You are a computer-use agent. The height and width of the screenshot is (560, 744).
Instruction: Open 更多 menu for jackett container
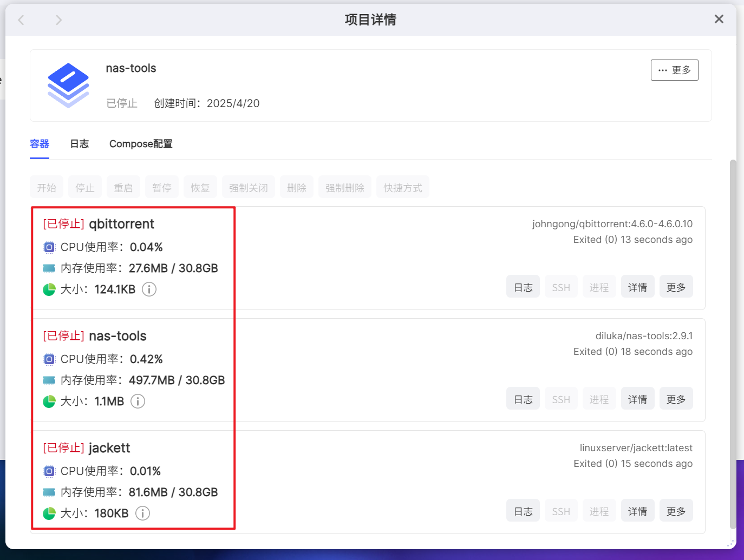(x=676, y=511)
